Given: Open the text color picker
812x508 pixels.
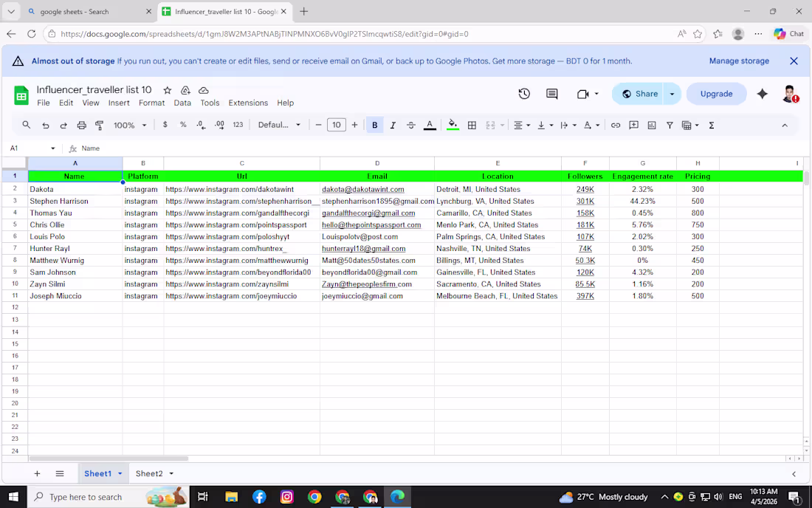Looking at the screenshot, I should [430, 125].
